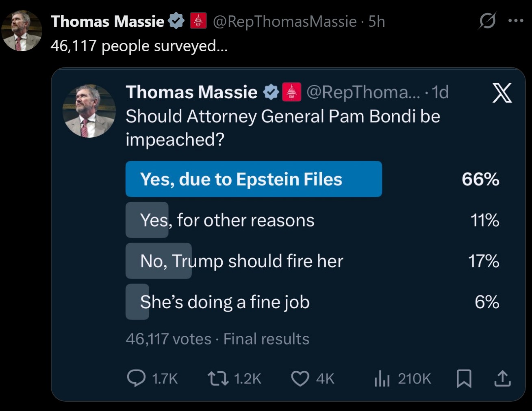Click the blue verified badge at top

176,21
